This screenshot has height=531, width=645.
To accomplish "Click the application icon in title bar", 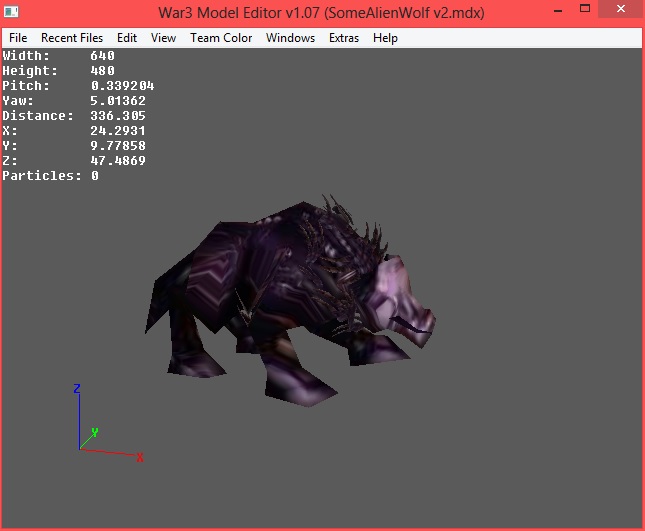I will [11, 12].
